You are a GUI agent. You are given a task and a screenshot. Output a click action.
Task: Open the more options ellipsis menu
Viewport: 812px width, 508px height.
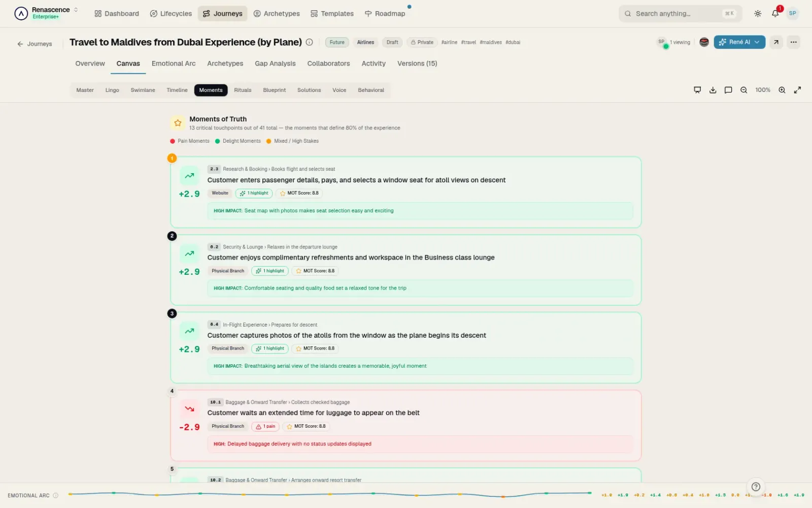794,42
